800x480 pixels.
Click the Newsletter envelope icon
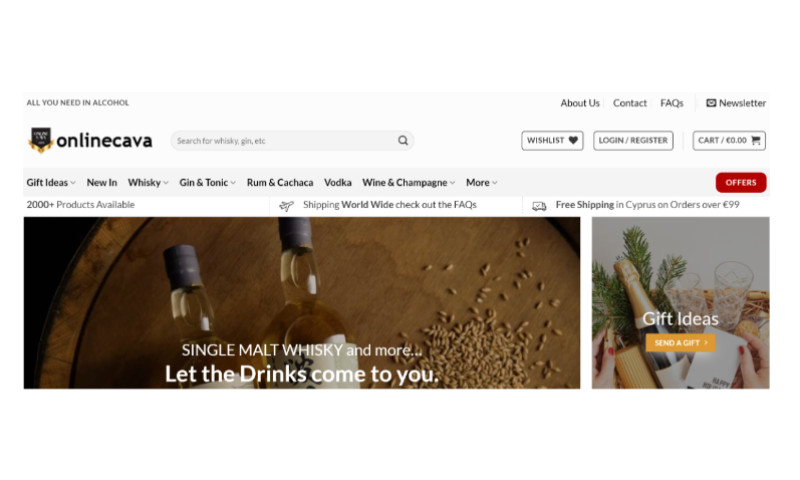coord(711,103)
